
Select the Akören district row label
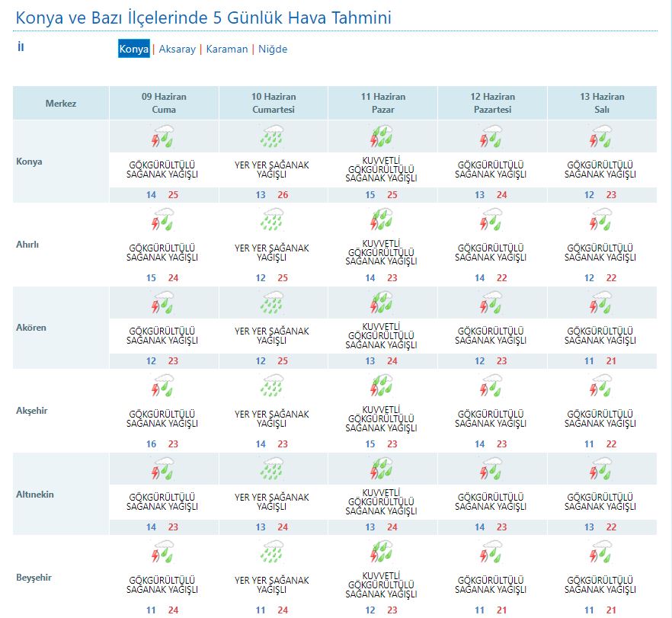31,328
